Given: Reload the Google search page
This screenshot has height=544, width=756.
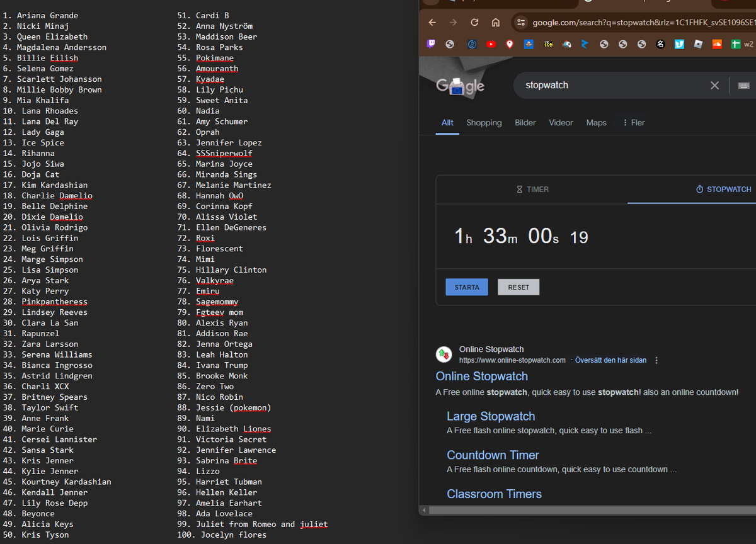Looking at the screenshot, I should pyautogui.click(x=474, y=23).
